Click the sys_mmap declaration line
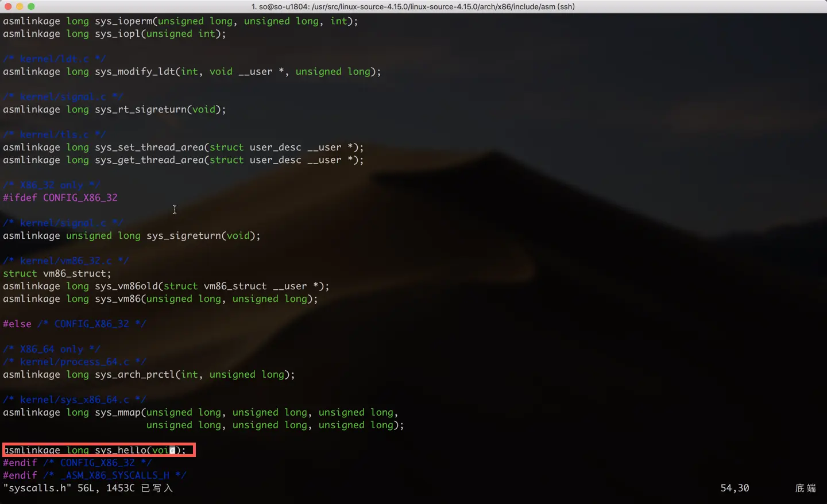Viewport: 827px width, 504px height. tap(200, 413)
